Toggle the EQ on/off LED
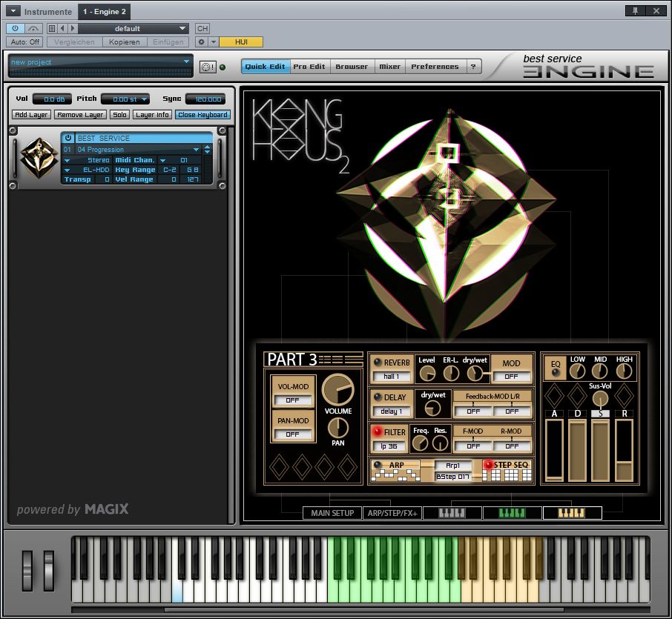The height and width of the screenshot is (619, 672). (x=556, y=373)
